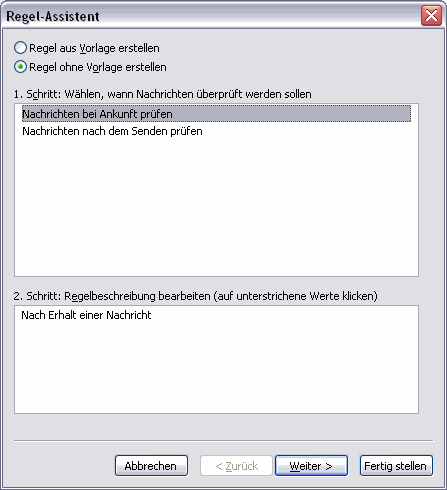447x490 pixels.
Task: Choose 'Nachrichten bei Ankunft prüfen' in the list
Action: (x=216, y=114)
